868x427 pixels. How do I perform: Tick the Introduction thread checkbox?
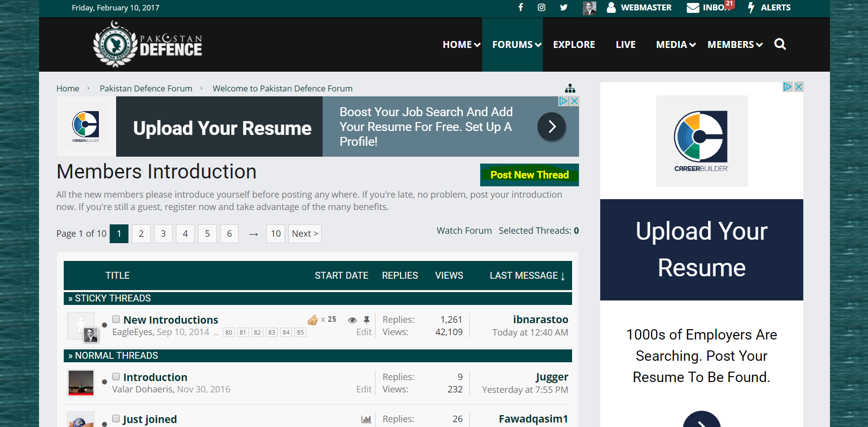click(116, 377)
